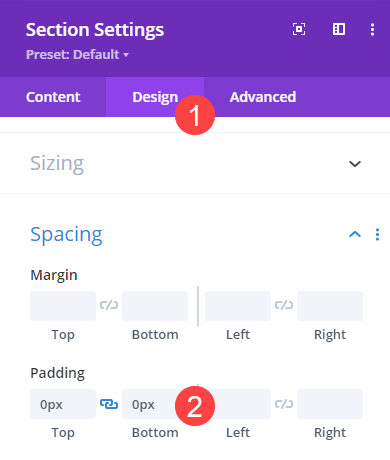This screenshot has height=460, width=390.
Task: Toggle Margin Left/Right link icon
Action: [x=284, y=305]
